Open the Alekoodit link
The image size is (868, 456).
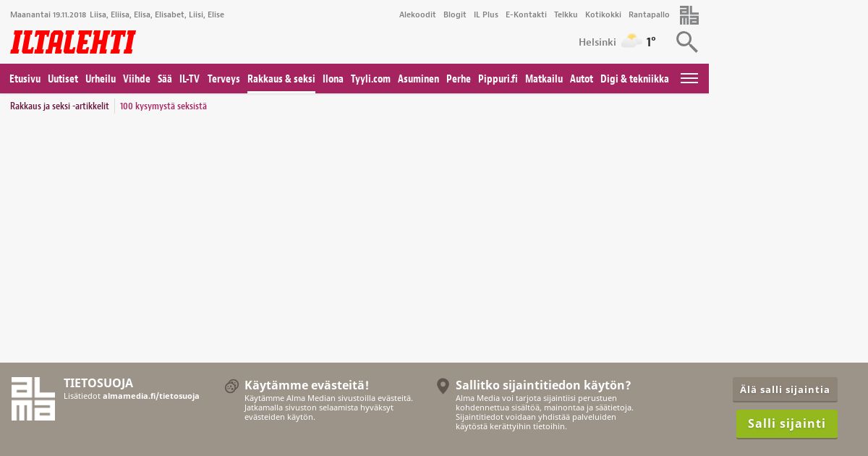(x=417, y=14)
